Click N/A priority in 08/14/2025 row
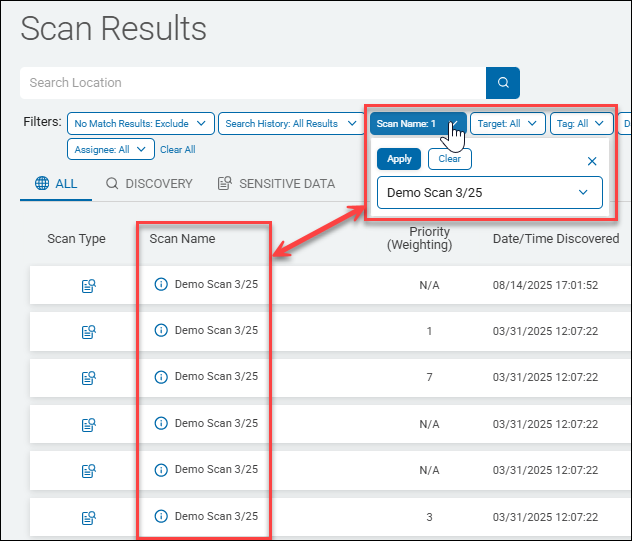This screenshot has width=632, height=541. [429, 285]
